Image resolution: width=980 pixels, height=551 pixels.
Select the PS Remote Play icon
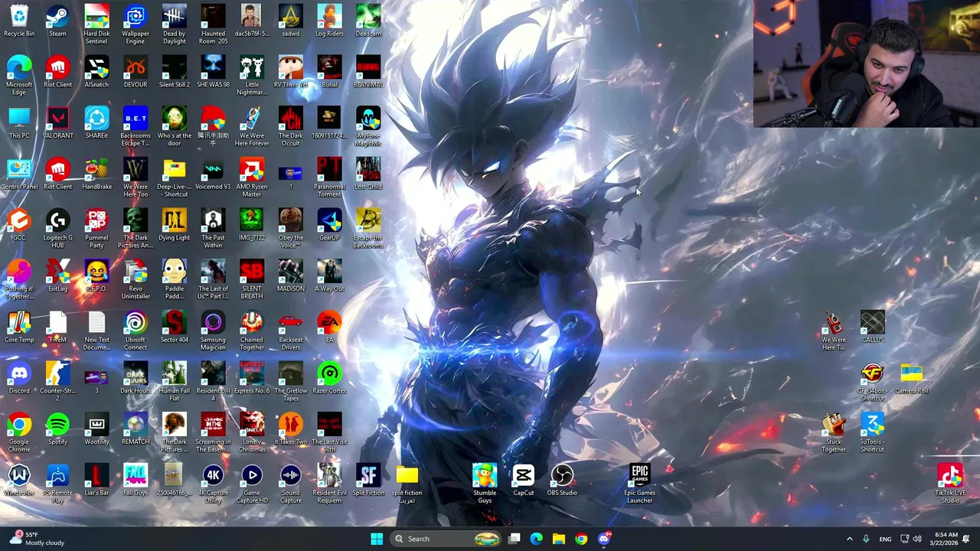pyautogui.click(x=57, y=484)
